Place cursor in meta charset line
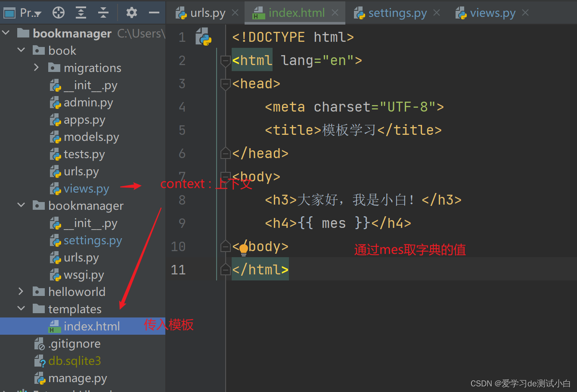This screenshot has width=577, height=392. pos(354,107)
